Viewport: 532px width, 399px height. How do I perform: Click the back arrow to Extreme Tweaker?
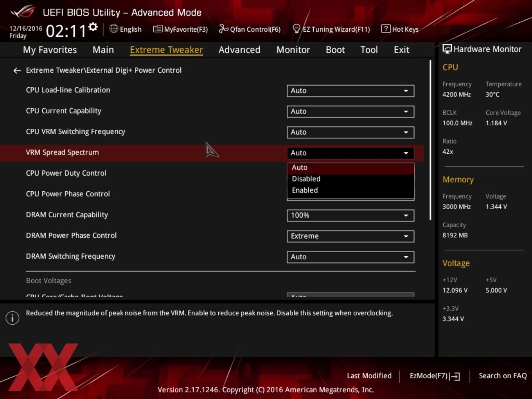click(x=17, y=70)
